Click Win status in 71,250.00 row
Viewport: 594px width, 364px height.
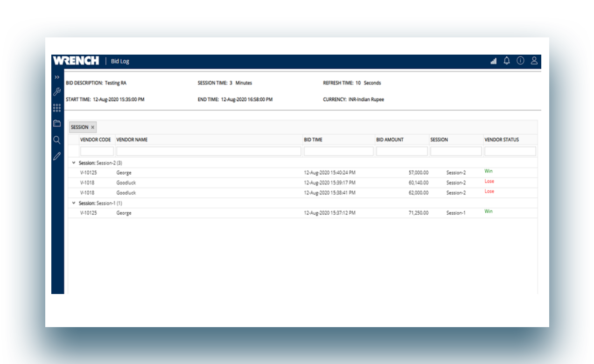coord(489,211)
